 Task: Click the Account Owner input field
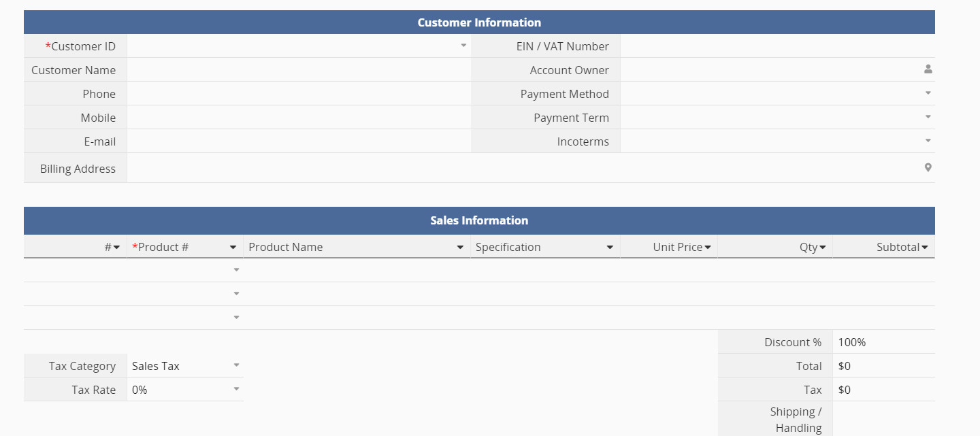coord(778,69)
